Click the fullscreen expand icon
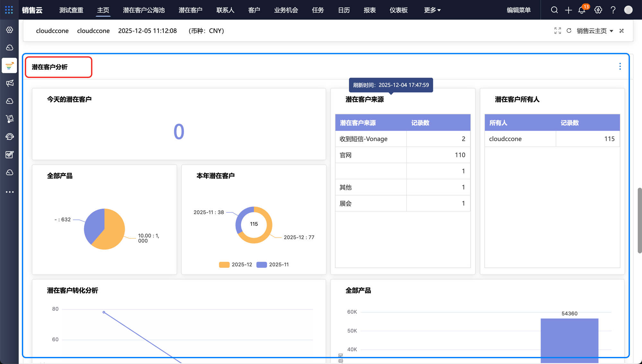 coord(558,31)
